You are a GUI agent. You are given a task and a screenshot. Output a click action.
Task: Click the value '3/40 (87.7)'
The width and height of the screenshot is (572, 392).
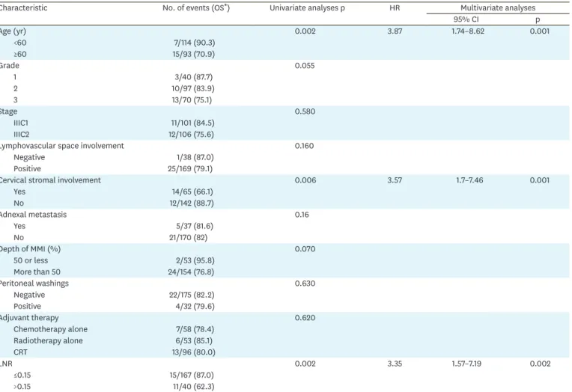193,77
